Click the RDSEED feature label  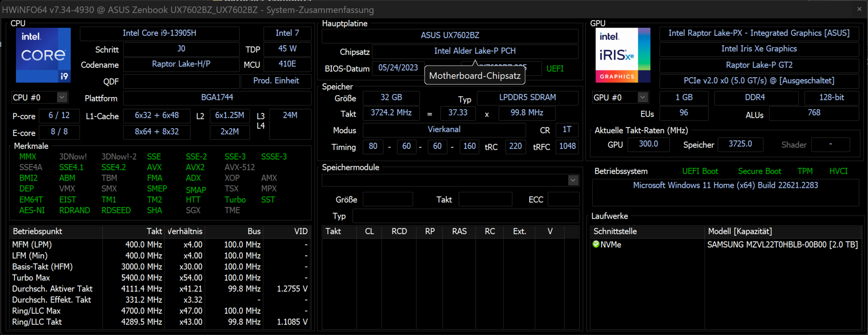coord(116,211)
